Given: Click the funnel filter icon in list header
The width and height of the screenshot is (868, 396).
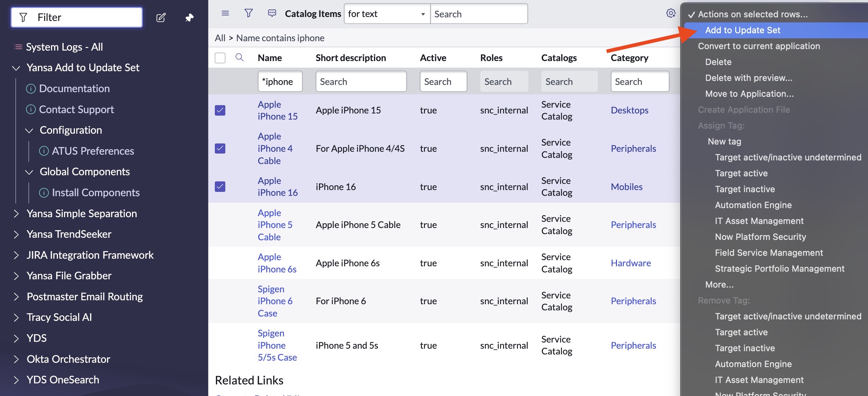Looking at the screenshot, I should (248, 13).
